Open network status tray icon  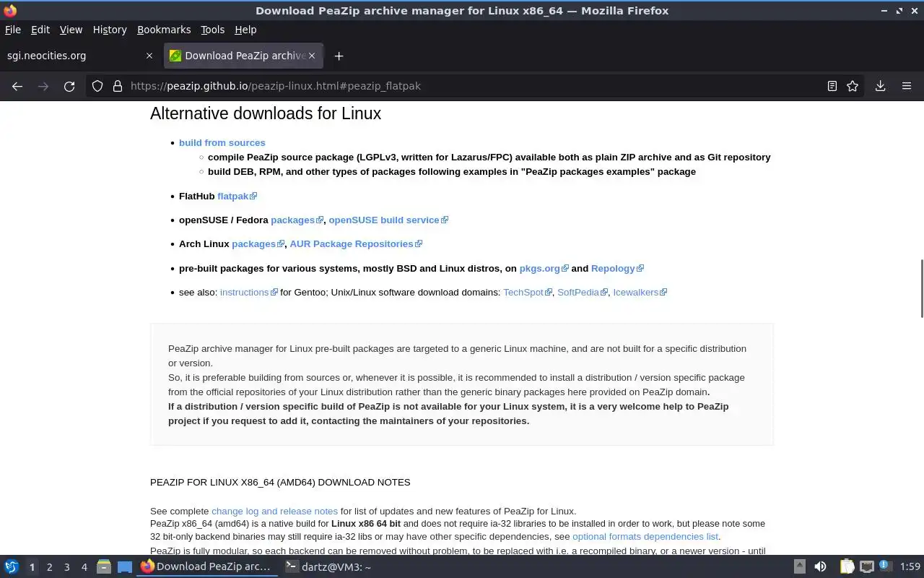click(x=866, y=567)
